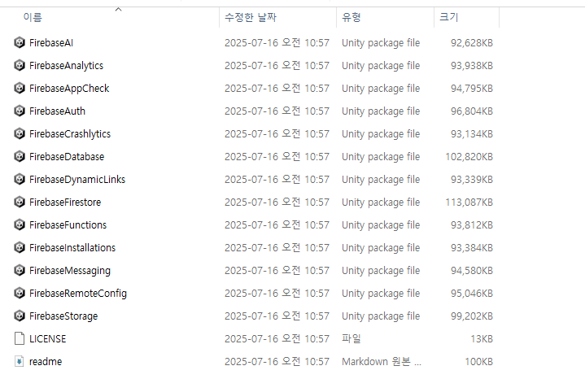Screen dimensions: 585x392
Task: Click the FirebaseFunctions Unity package icon
Action: (20, 224)
